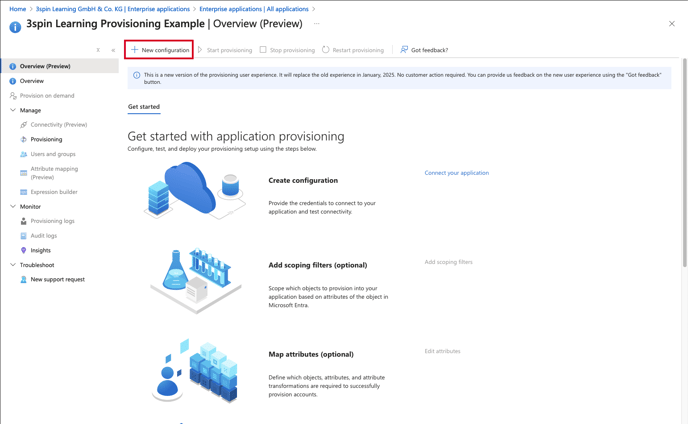The height and width of the screenshot is (424, 688).
Task: Click the Stop provisioning label
Action: (292, 50)
